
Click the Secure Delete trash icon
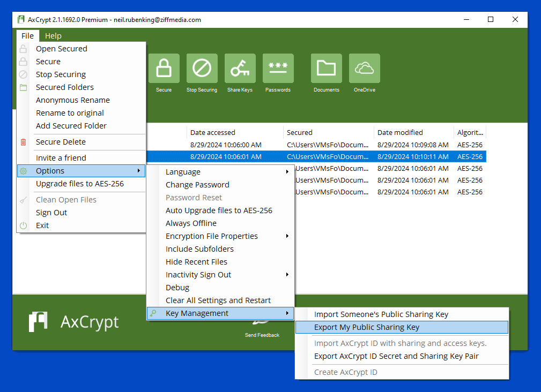pyautogui.click(x=23, y=141)
